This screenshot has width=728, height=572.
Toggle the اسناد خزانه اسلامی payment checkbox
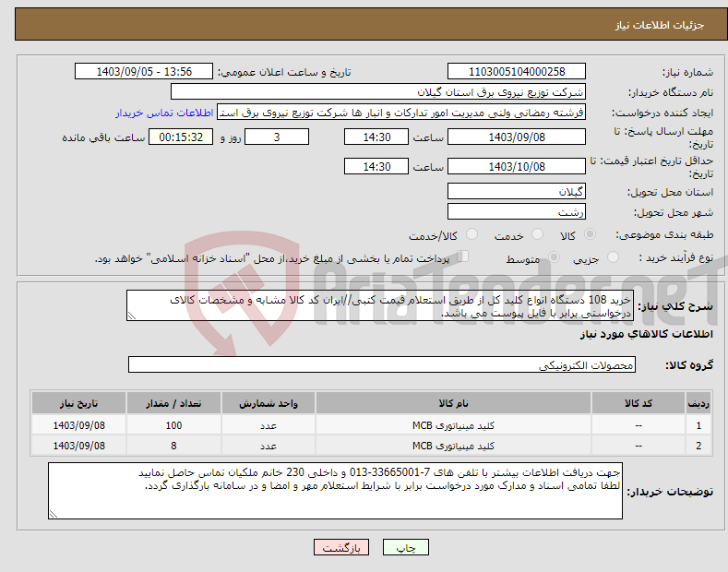click(463, 256)
